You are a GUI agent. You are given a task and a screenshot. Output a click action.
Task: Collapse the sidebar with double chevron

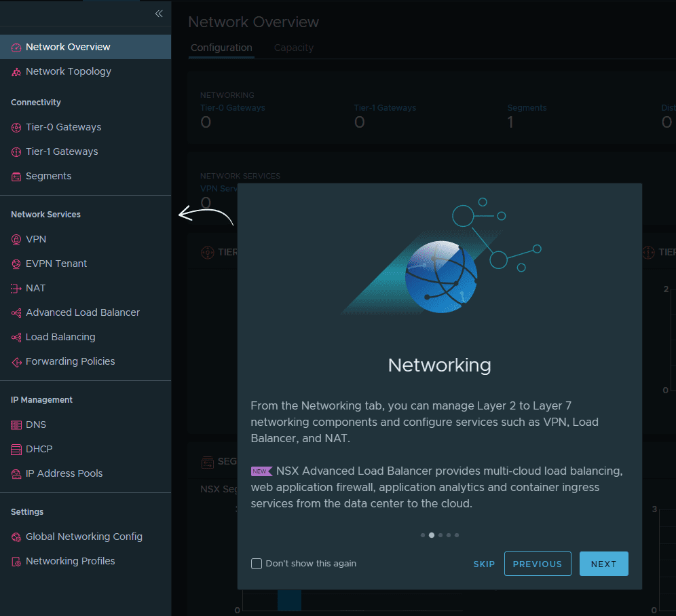159,14
